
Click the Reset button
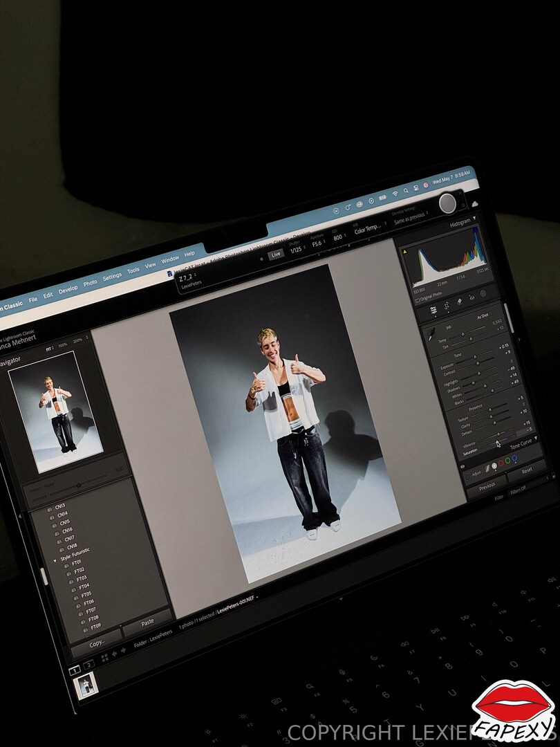pyautogui.click(x=527, y=471)
